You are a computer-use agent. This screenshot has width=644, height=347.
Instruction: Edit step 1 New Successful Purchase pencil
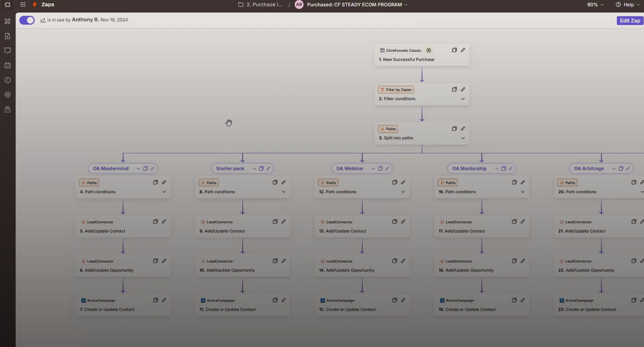(x=463, y=50)
